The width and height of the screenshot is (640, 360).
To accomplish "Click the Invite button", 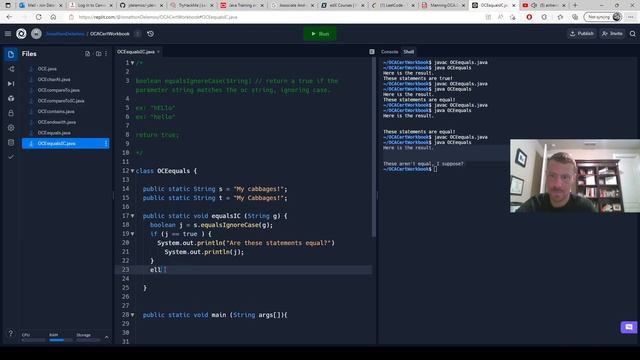I will click(612, 34).
